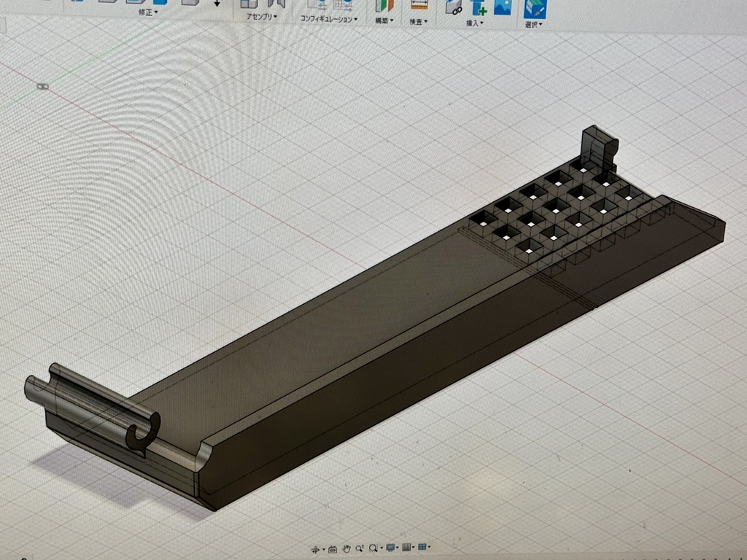Toggle the grid display in navigation bar
The width and height of the screenshot is (747, 560).
(406, 548)
